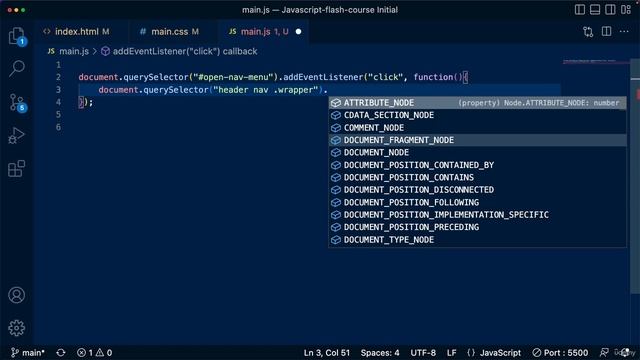Toggle the primary side bar layout icon
Screen dimensions: 640x360
coord(580,9)
